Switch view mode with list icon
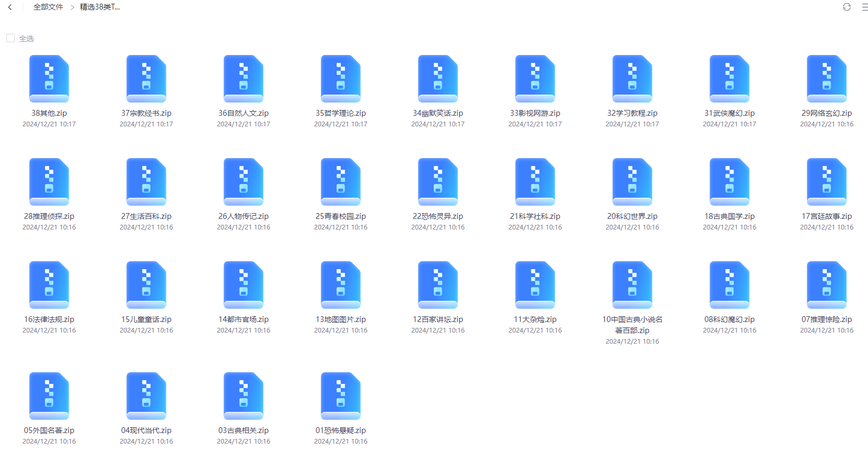This screenshot has height=469, width=868. click(x=865, y=7)
